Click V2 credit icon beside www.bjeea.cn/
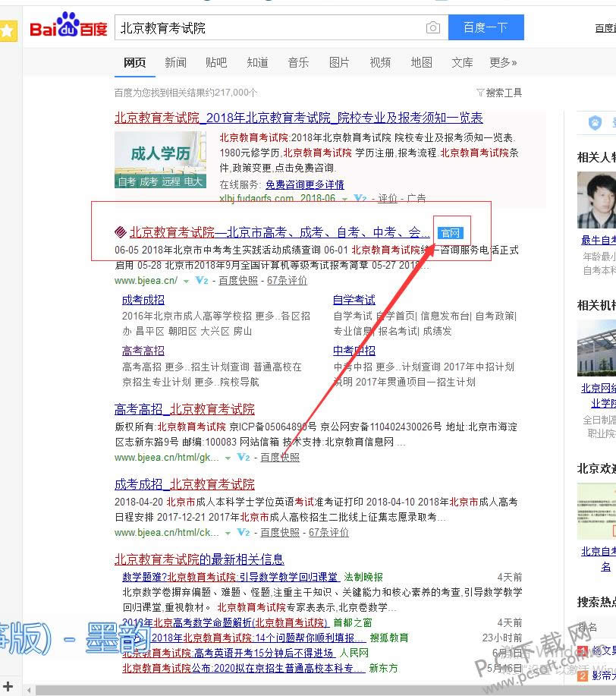Image resolution: width=616 pixels, height=696 pixels. 202,281
